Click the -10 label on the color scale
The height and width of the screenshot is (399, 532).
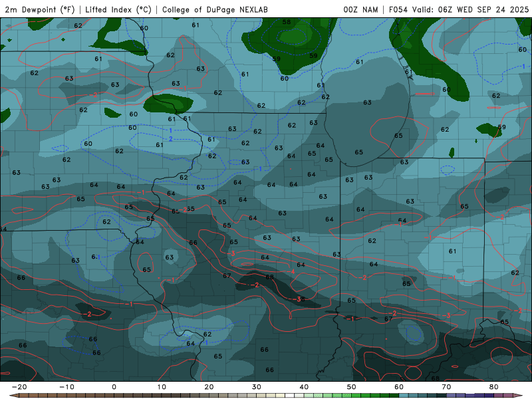point(67,387)
